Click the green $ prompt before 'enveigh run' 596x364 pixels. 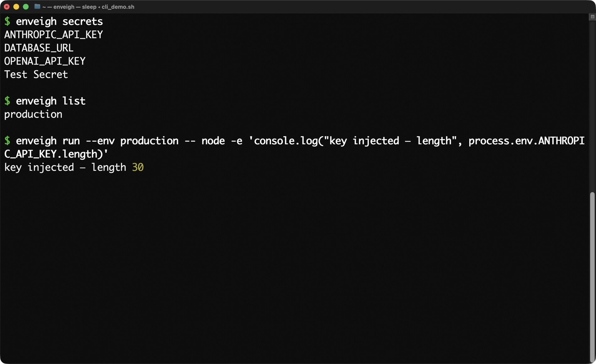(7, 141)
